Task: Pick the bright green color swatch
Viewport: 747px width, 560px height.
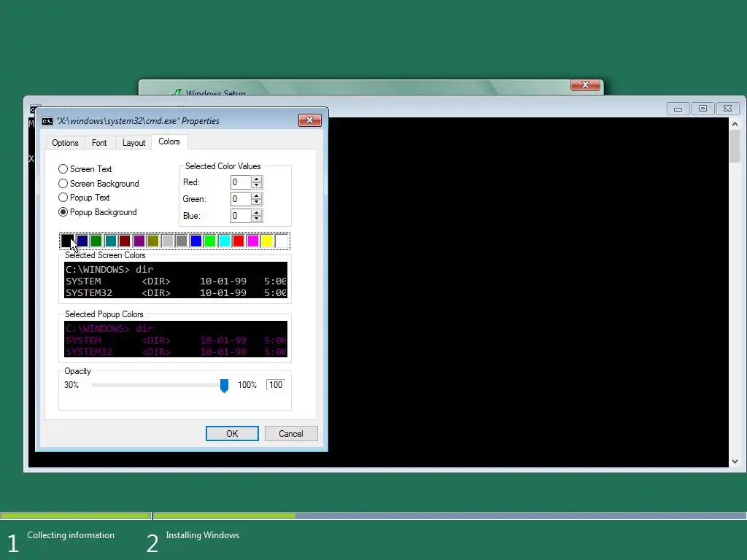Action: 210,241
